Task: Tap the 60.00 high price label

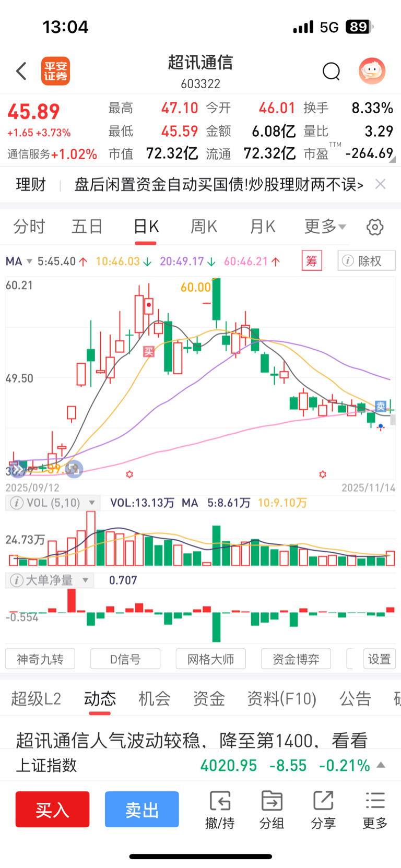Action: 196,287
